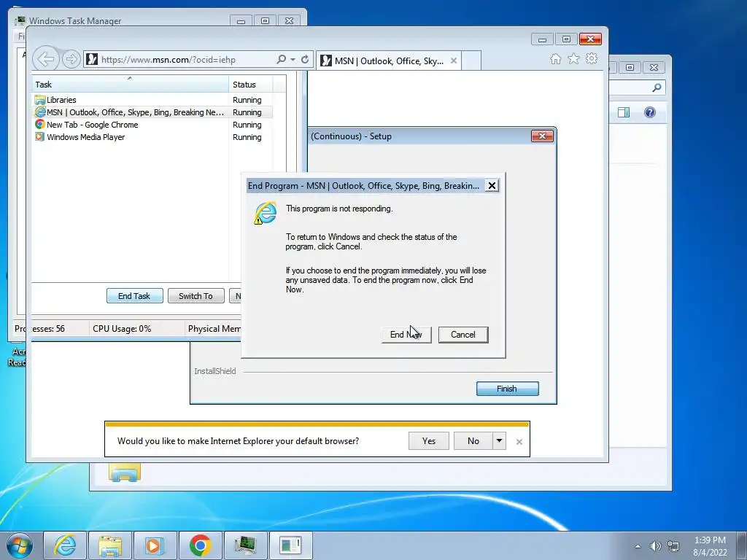Click the CPU Usage status text
This screenshot has width=747, height=560.
122,329
